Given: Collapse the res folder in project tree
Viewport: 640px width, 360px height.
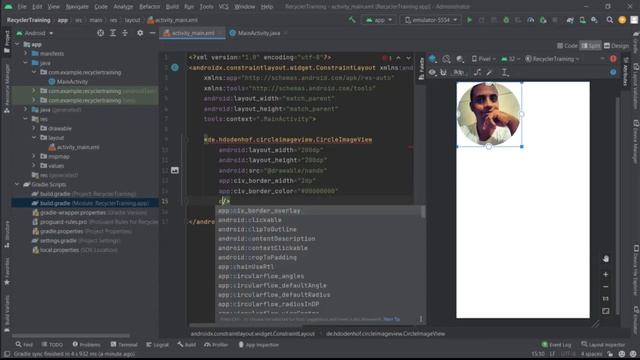Looking at the screenshot, I should pos(26,119).
